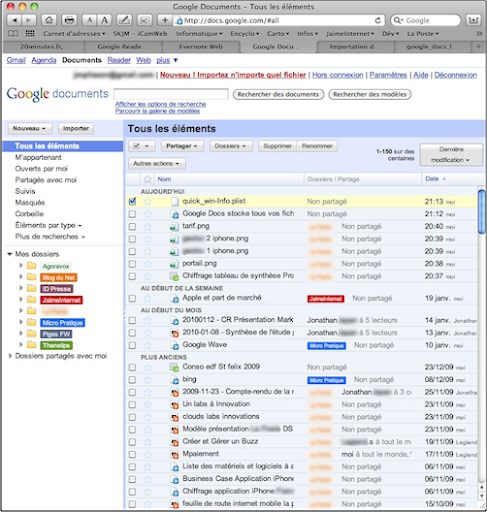Decrease text size with small A button
This screenshot has height=512, width=487.
[x=89, y=20]
